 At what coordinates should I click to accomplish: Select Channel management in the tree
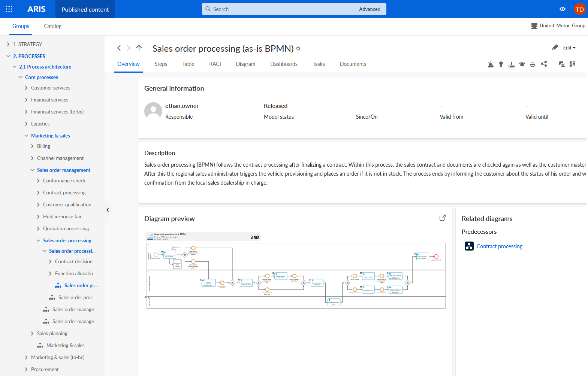(60, 158)
